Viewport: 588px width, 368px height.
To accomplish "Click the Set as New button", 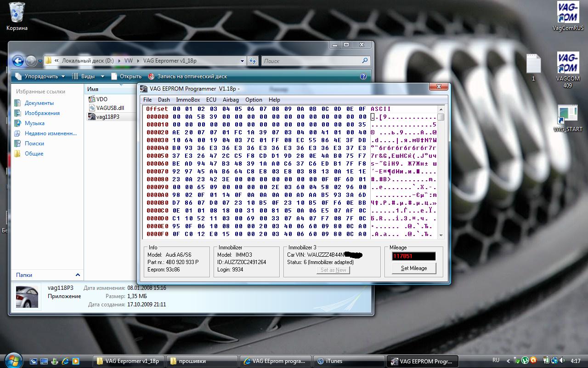I will [334, 270].
